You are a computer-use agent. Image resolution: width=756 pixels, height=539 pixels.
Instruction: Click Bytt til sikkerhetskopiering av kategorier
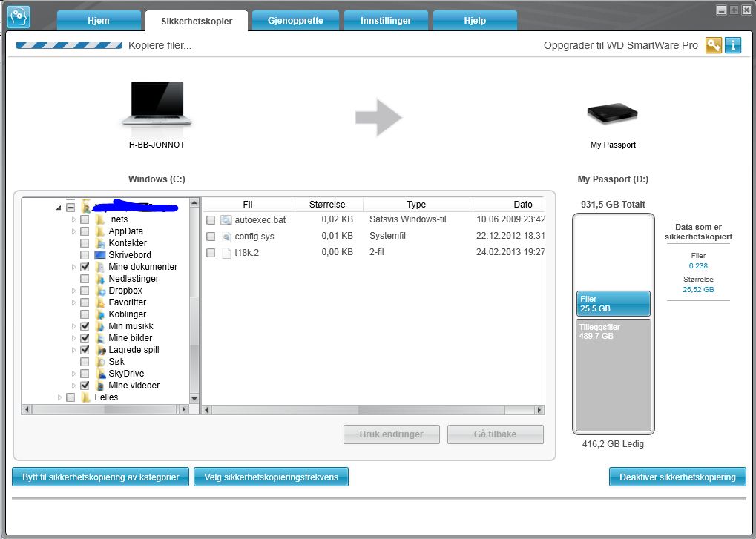[101, 477]
